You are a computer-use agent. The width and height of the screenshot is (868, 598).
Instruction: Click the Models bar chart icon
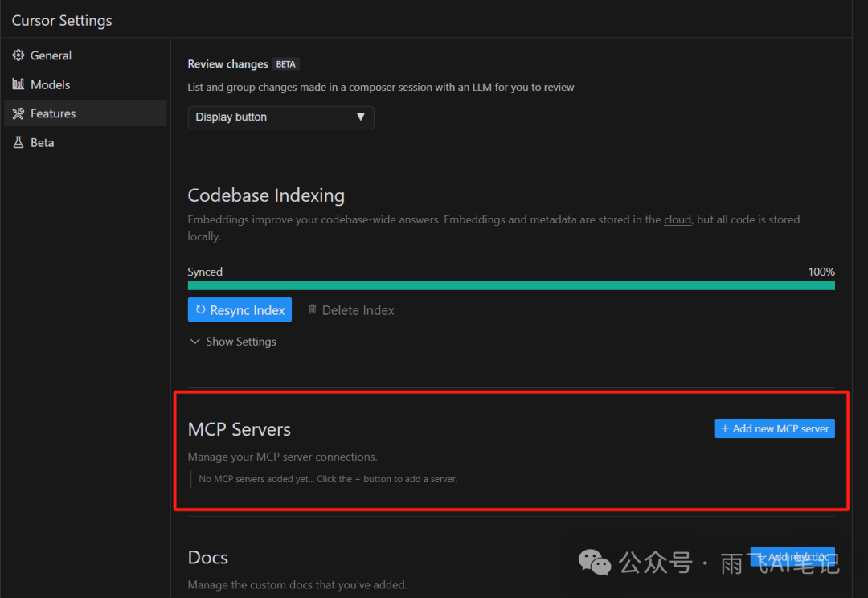point(18,84)
